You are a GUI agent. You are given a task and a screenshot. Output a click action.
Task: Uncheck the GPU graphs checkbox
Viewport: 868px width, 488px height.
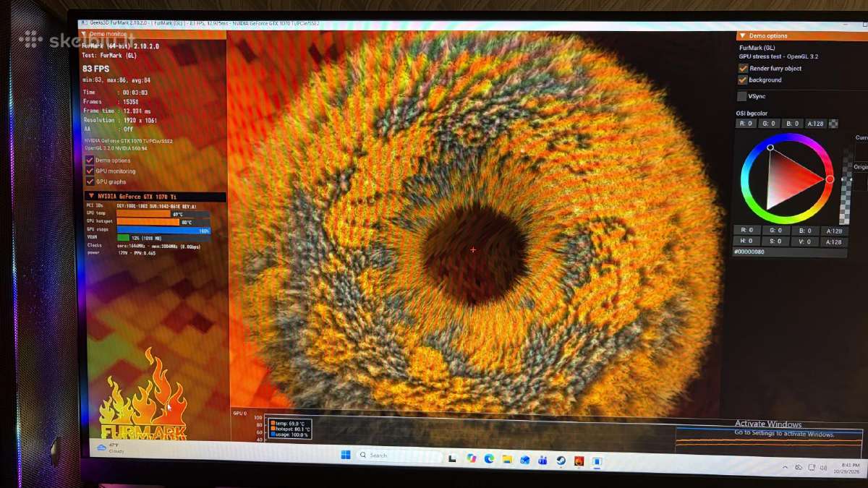(x=90, y=181)
